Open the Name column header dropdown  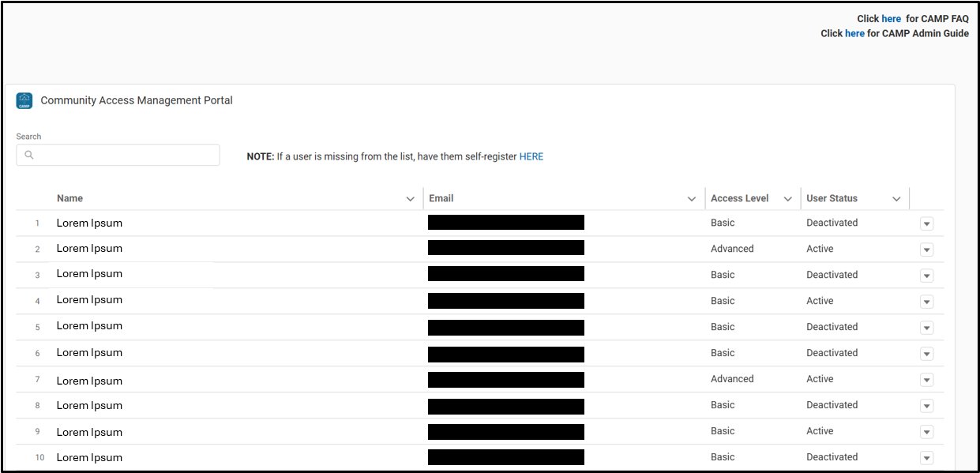(x=410, y=198)
